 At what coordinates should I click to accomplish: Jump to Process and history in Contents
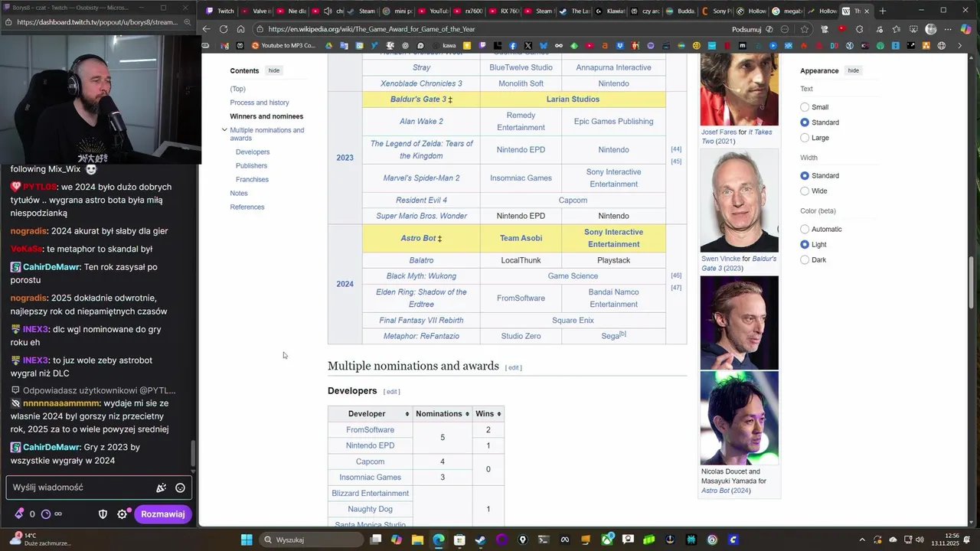click(260, 103)
